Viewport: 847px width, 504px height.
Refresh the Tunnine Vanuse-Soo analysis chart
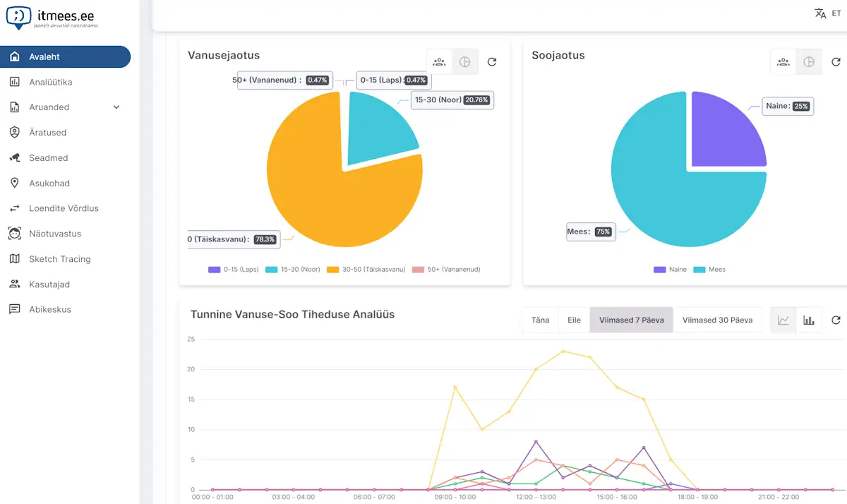click(836, 320)
